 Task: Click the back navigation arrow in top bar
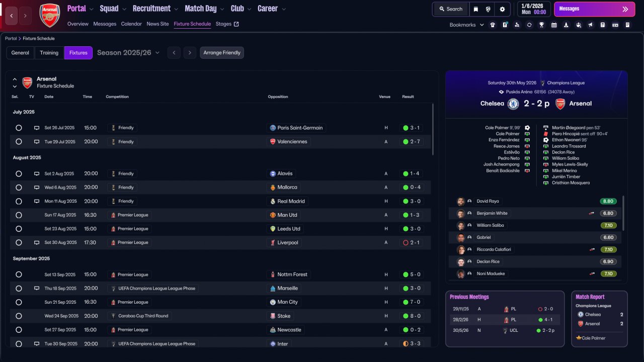coord(12,16)
